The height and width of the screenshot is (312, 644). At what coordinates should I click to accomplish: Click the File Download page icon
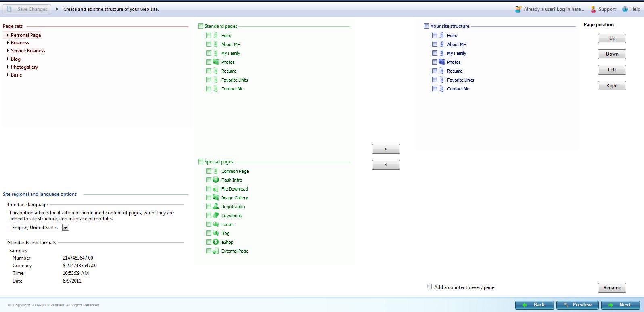click(x=216, y=189)
